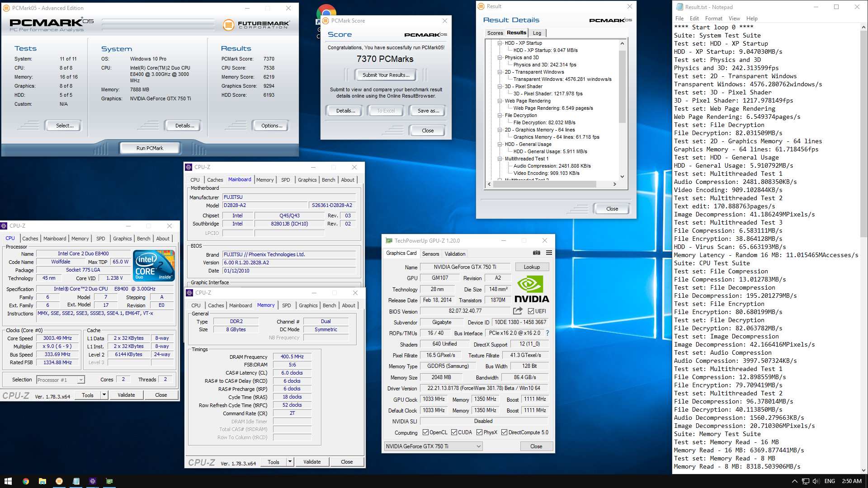Collapse the Physics and 3D tree node
This screenshot has height=488, width=868.
point(500,57)
